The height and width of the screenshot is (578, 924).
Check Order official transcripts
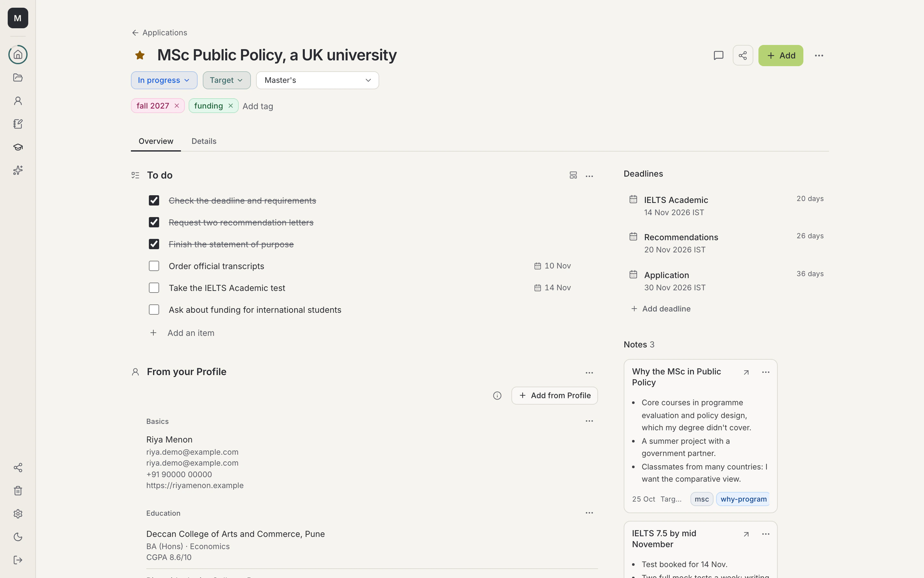[x=154, y=266]
